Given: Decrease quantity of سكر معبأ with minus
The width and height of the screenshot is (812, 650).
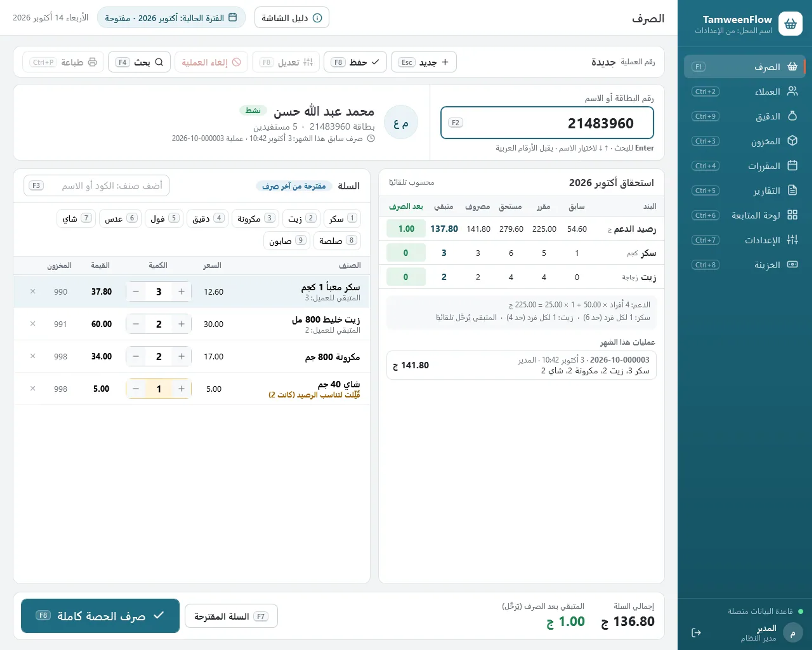Looking at the screenshot, I should coord(136,292).
